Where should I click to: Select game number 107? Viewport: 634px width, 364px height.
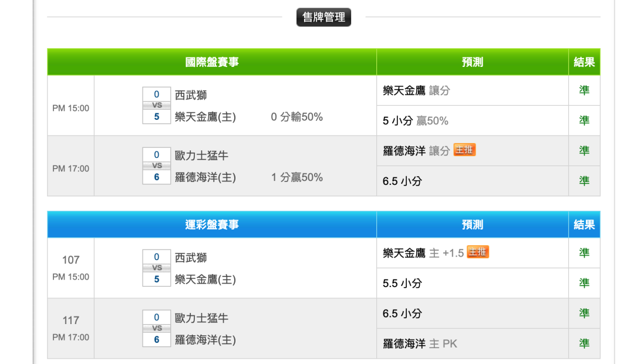tap(71, 260)
